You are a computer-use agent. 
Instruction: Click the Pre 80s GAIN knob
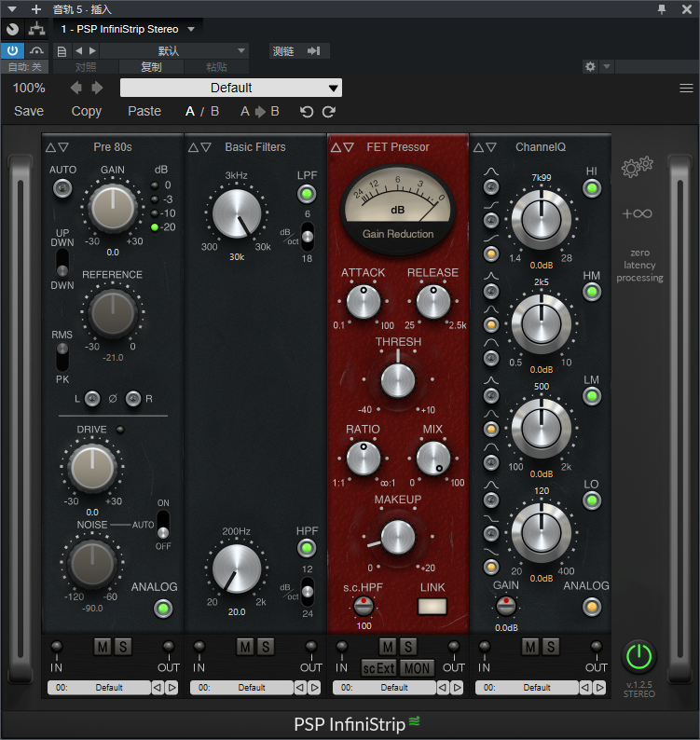(x=113, y=208)
